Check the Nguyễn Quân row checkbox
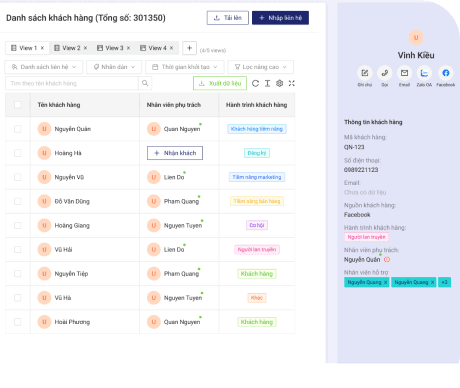This screenshot has width=460, height=388. [18, 129]
